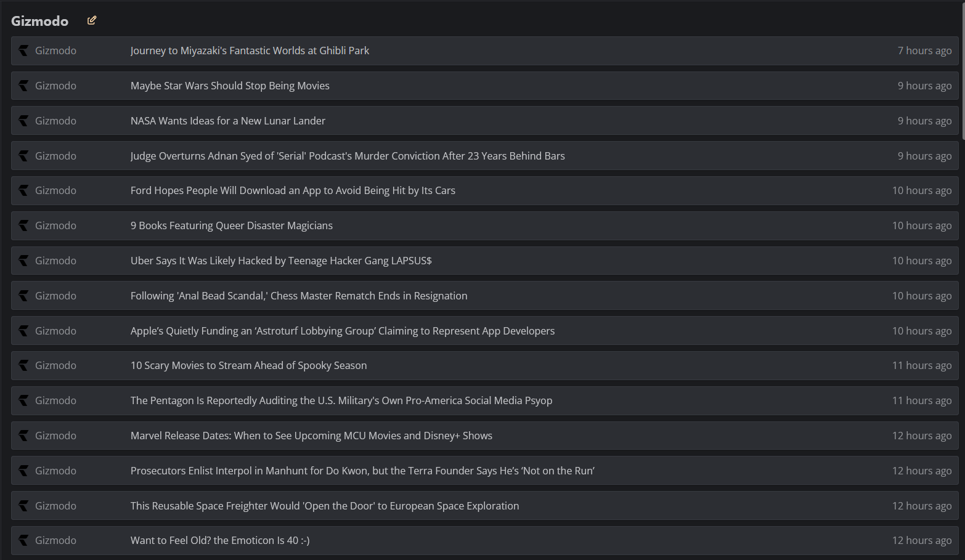Click the 'Gizmodo' heading at the top

point(39,21)
